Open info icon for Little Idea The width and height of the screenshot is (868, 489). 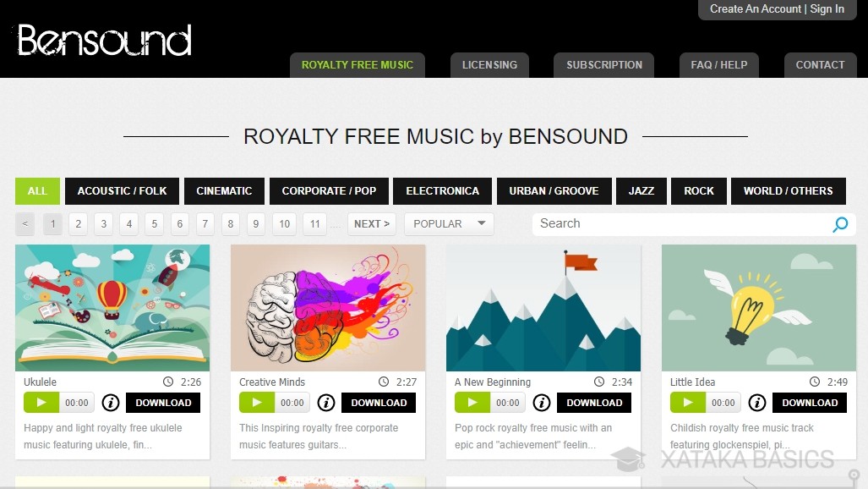click(756, 403)
